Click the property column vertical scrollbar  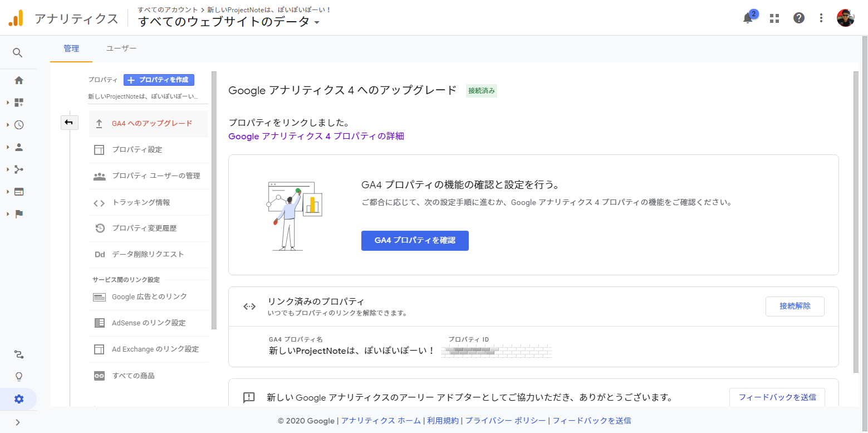point(214,201)
